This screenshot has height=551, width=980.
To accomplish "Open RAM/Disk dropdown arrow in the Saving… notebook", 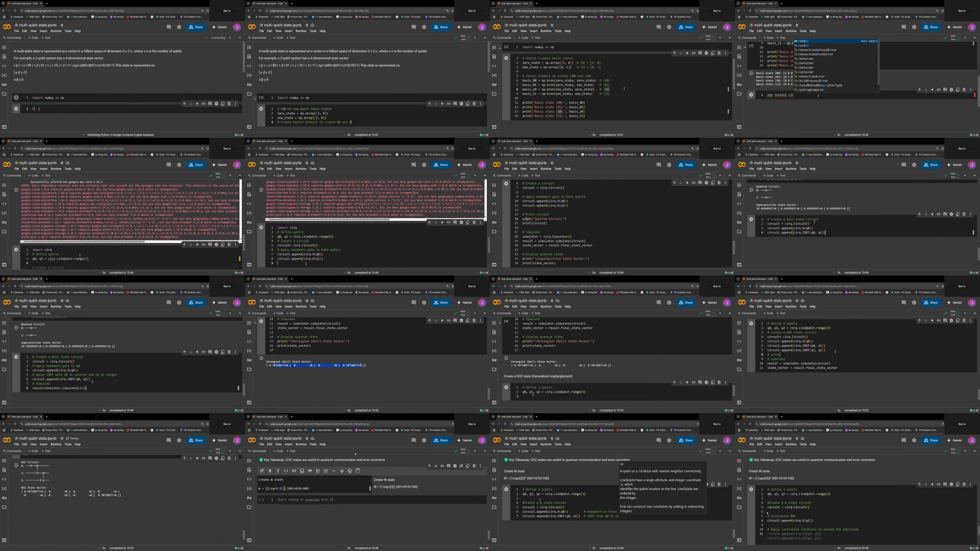I will (230, 451).
